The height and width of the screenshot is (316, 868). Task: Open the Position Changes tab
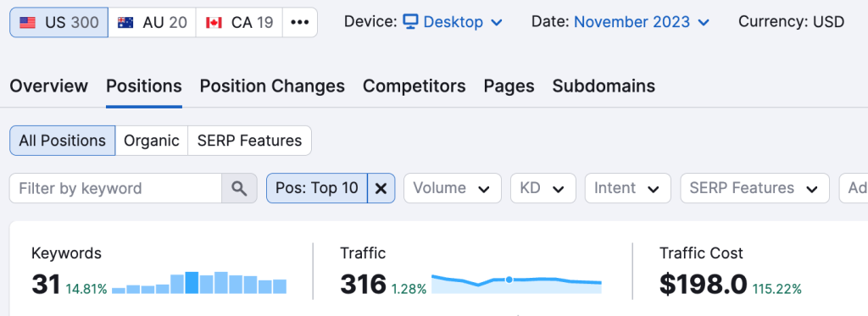click(x=272, y=86)
